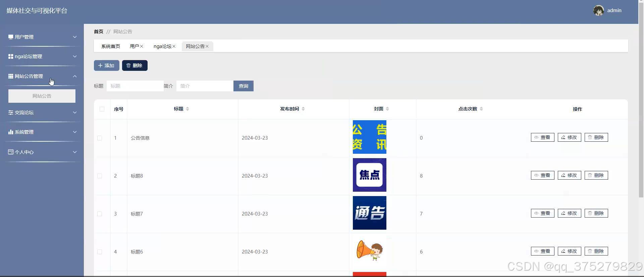Close the 用户 tab with its X
This screenshot has height=277, width=644.
pyautogui.click(x=142, y=46)
